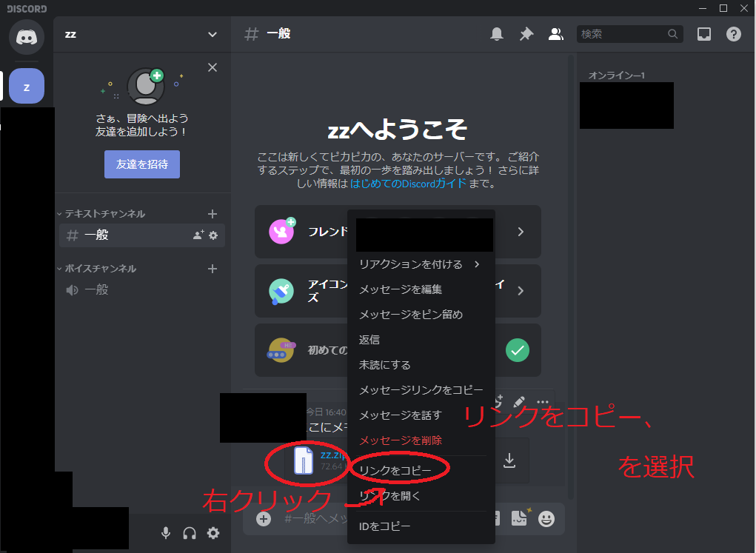Click the chat area scrollbar
This screenshot has height=553, width=756.
(x=571, y=277)
